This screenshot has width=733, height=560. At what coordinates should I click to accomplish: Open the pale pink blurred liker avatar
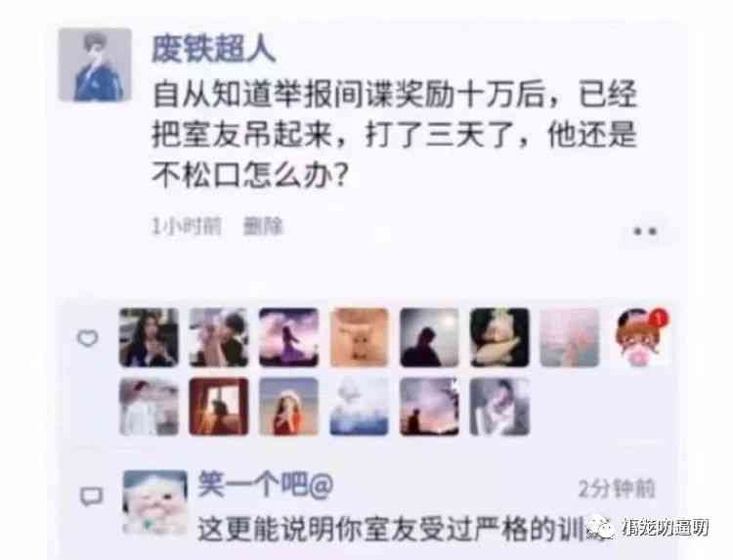pos(570,337)
